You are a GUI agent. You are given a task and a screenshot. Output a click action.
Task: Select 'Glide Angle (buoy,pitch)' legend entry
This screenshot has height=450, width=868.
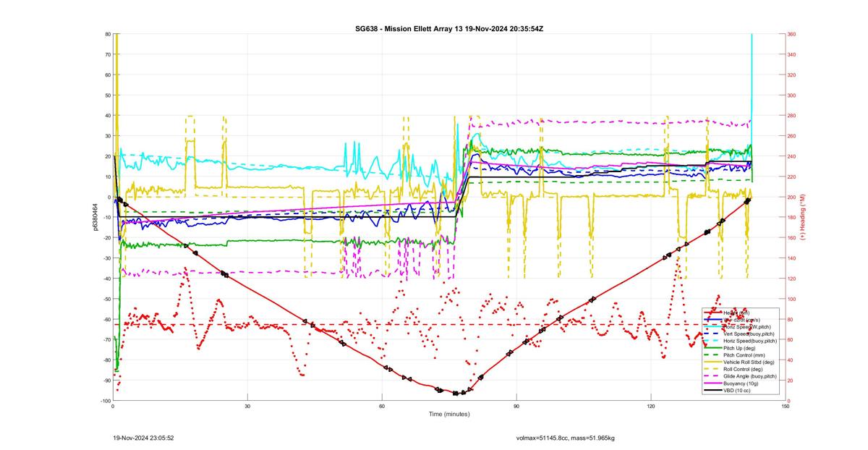pyautogui.click(x=750, y=376)
